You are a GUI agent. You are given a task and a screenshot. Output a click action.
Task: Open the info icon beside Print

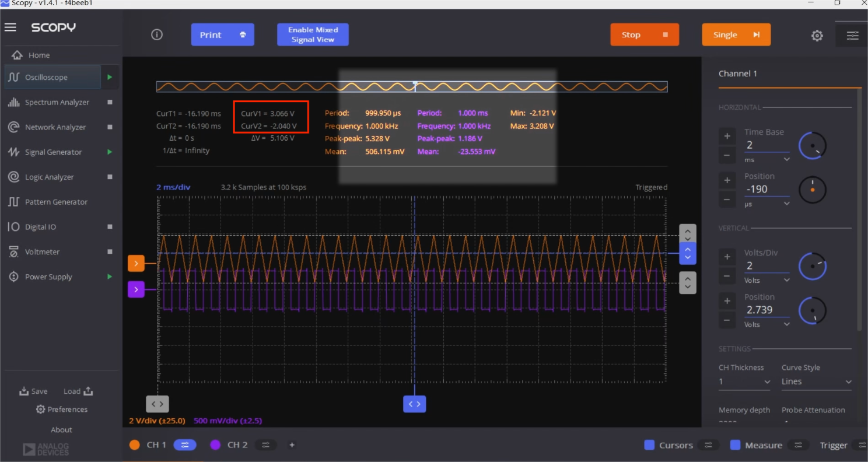click(156, 34)
